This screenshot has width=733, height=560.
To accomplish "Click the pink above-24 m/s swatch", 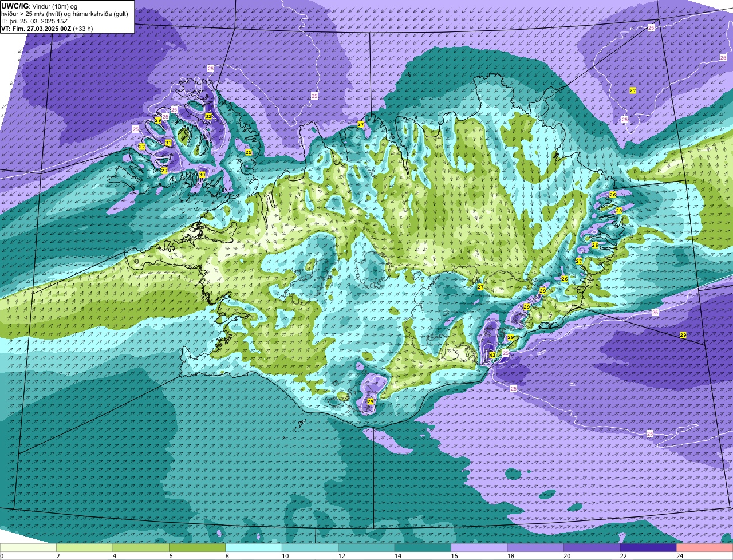I will pos(705,547).
